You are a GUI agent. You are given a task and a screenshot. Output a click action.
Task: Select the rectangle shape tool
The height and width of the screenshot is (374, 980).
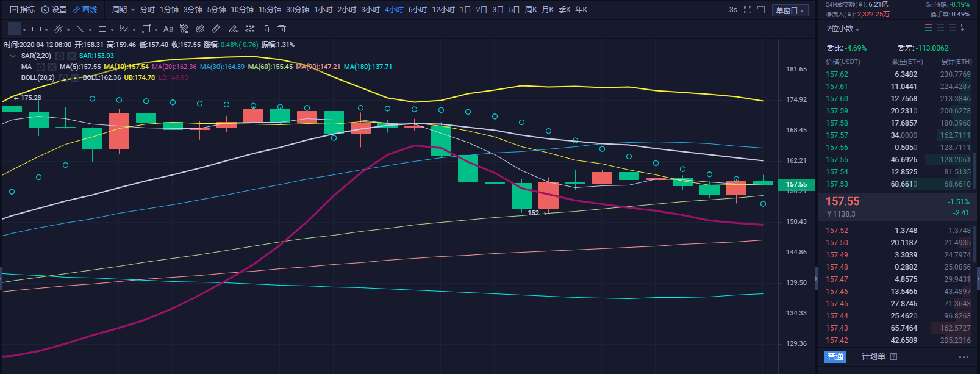(x=146, y=29)
